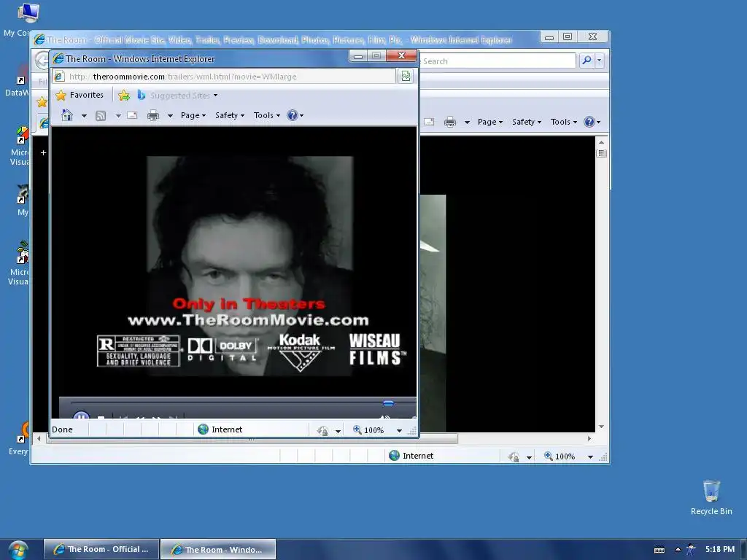Click the Windows Start orb
Viewport: 747px width, 560px height.
point(18,550)
